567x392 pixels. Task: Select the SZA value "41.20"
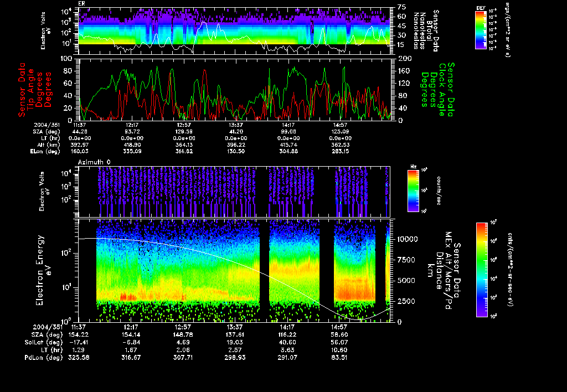(x=236, y=132)
